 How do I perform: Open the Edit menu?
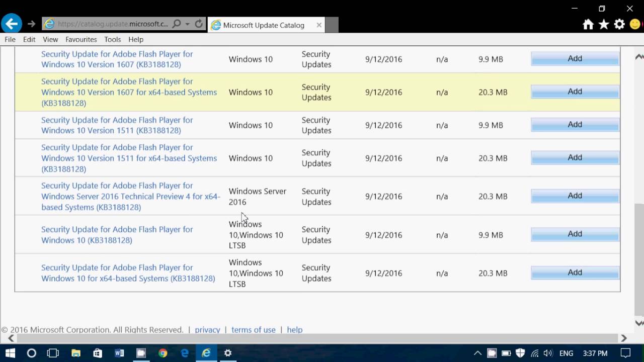pos(29,39)
